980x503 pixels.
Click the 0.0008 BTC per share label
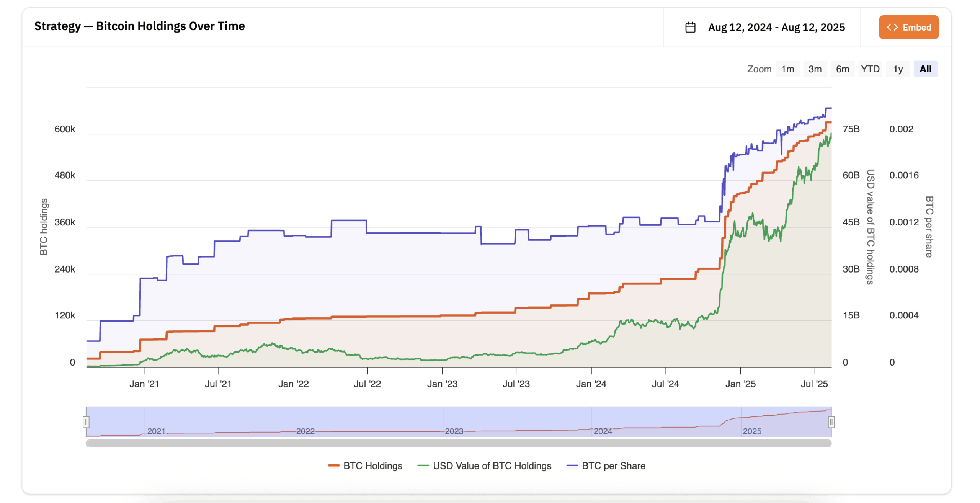point(904,269)
